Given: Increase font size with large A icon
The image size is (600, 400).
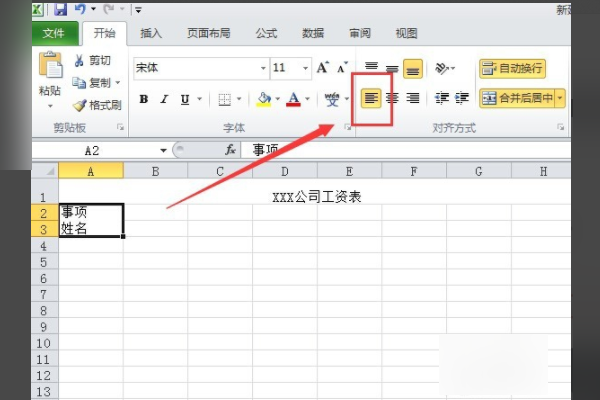Looking at the screenshot, I should coord(323,68).
